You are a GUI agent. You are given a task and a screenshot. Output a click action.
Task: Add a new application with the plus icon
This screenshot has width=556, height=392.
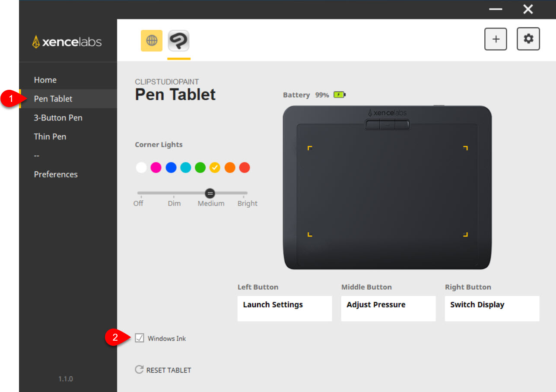pyautogui.click(x=496, y=39)
